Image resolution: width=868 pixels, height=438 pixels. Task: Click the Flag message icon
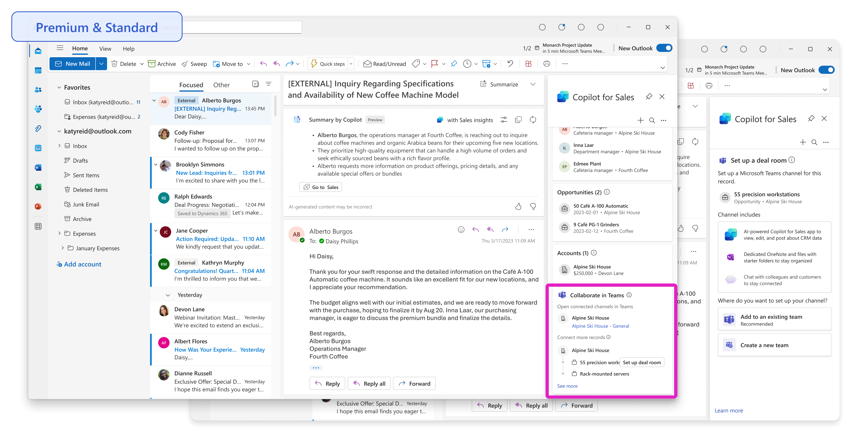point(435,64)
